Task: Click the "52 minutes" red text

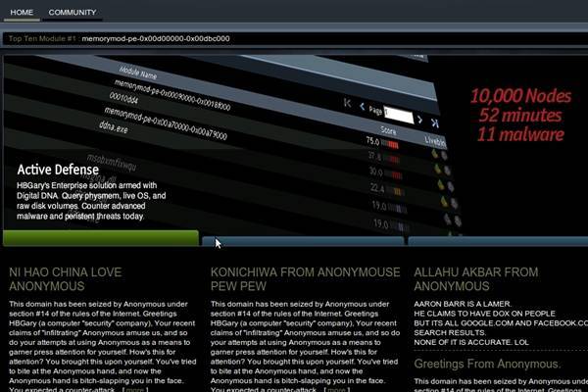Action: click(520, 116)
